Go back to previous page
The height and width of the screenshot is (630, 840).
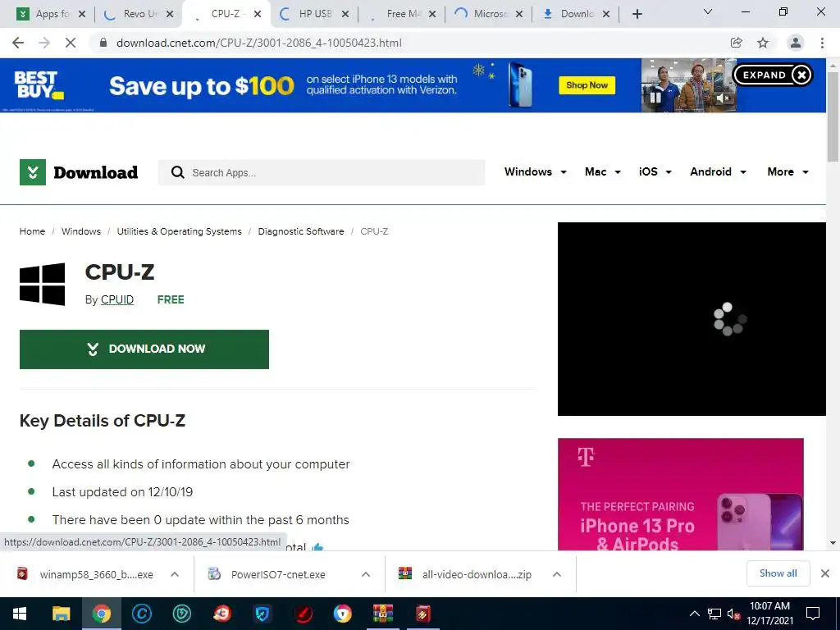click(18, 43)
